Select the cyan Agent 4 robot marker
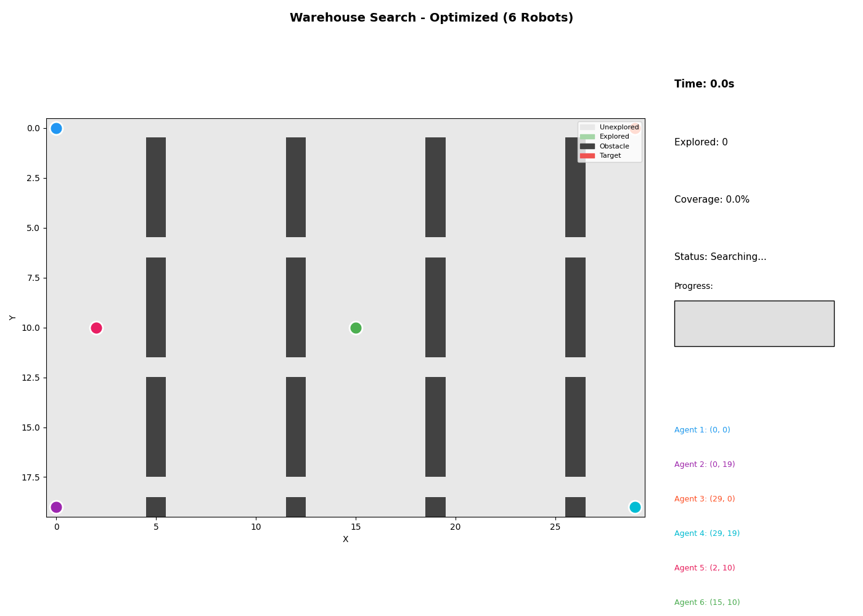 pos(635,507)
